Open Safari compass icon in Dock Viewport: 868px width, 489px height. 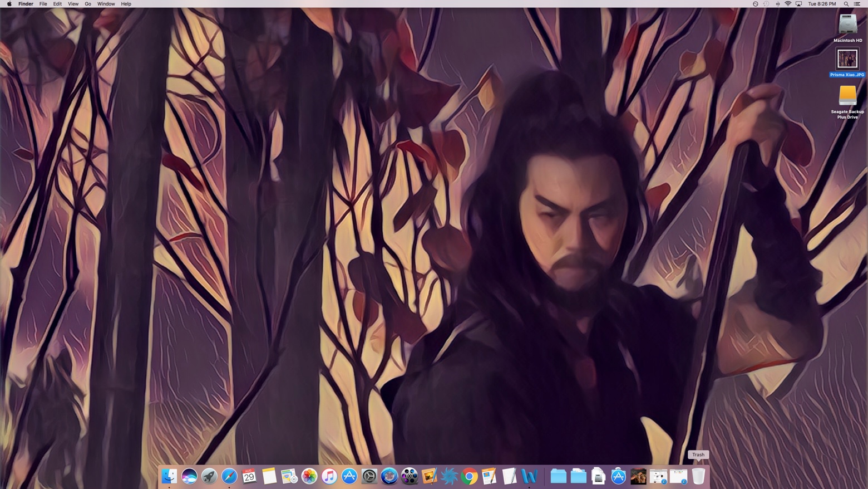point(229,476)
